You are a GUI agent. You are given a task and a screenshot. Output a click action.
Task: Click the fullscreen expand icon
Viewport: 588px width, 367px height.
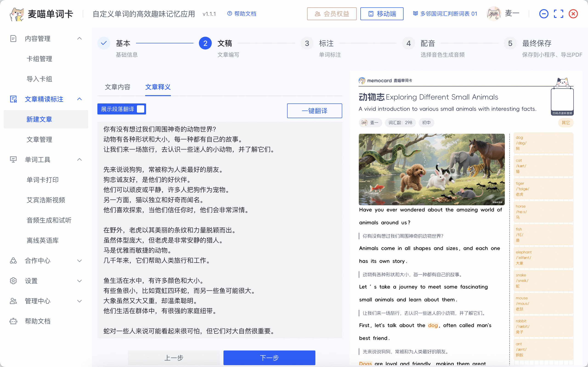(x=558, y=14)
